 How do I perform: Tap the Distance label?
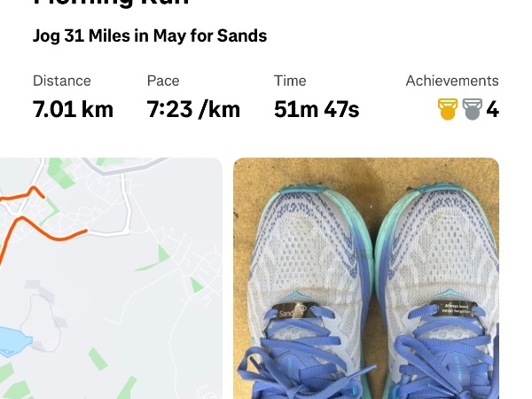click(62, 81)
